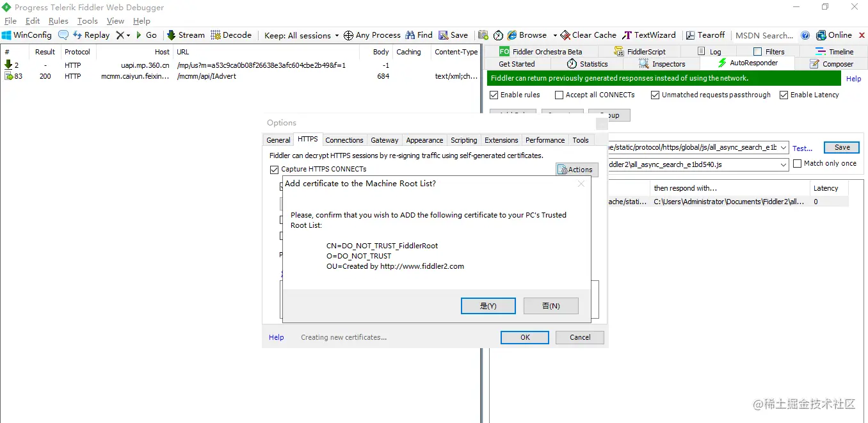
Task: Click the Actions button in HTTPS options
Action: coord(577,170)
